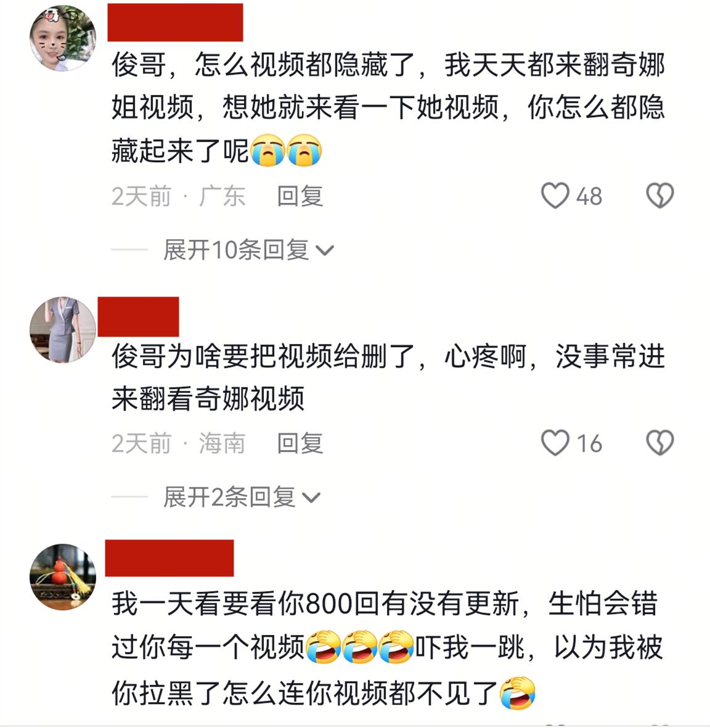Image resolution: width=710 pixels, height=728 pixels.
Task: Reply to the Hainan comment using 回复
Action: click(300, 443)
